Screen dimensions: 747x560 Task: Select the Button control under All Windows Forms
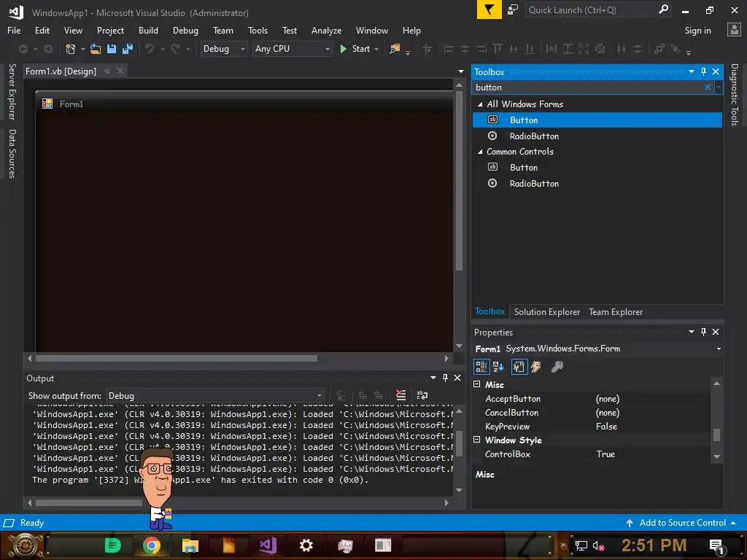pyautogui.click(x=597, y=120)
